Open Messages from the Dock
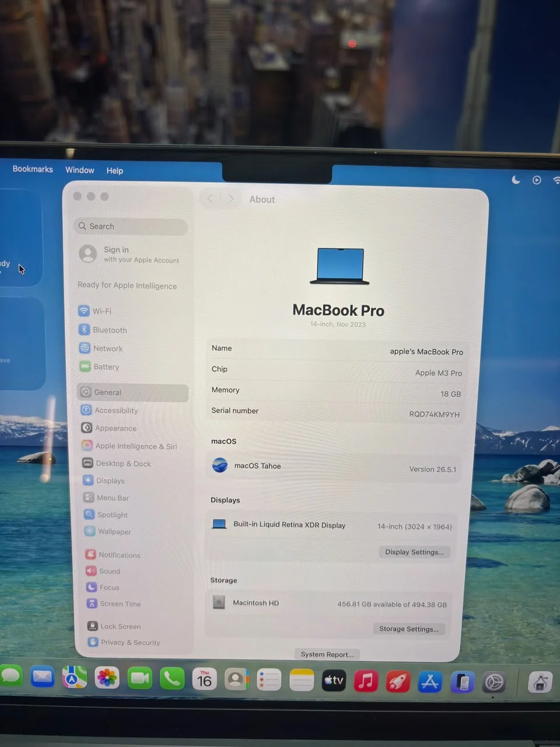The height and width of the screenshot is (747, 560). (x=10, y=676)
